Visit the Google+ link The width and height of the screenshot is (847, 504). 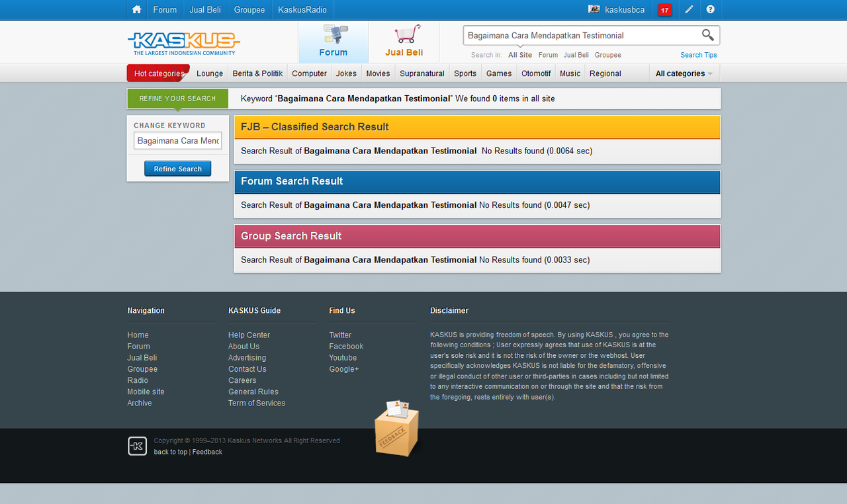[344, 369]
